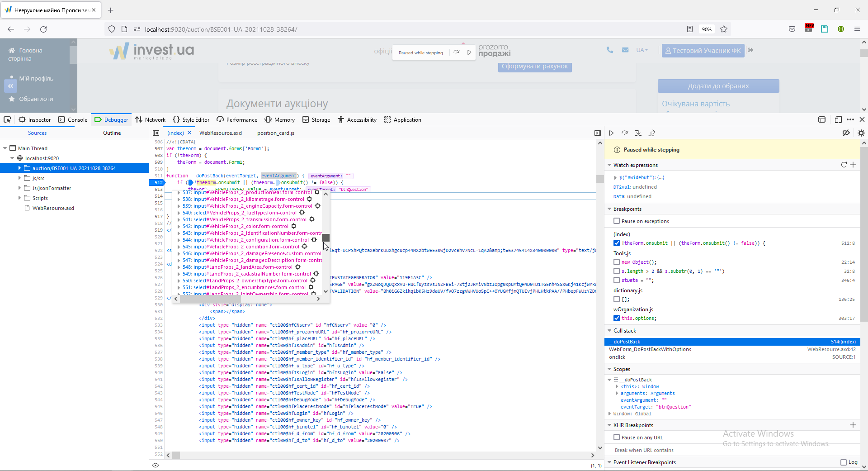Click the debugger Resume button in side panel

click(x=611, y=133)
